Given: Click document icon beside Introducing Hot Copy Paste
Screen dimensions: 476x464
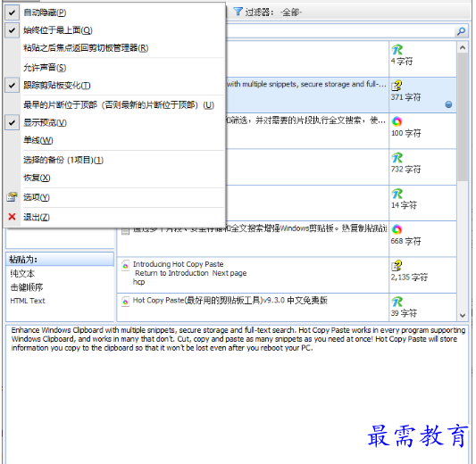Looking at the screenshot, I should 125,266.
